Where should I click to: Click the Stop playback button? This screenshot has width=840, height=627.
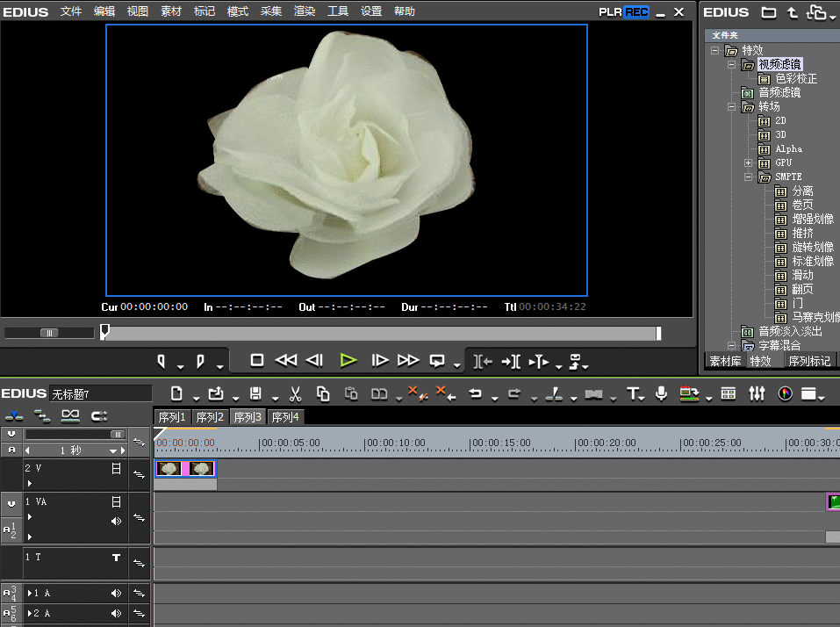coord(257,360)
